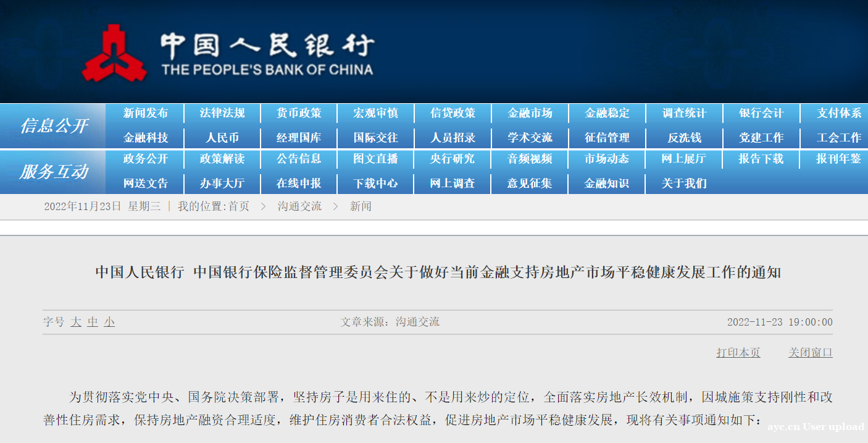Image resolution: width=868 pixels, height=443 pixels.
Task: Select 报刊年鉴 navigation link
Action: (839, 159)
